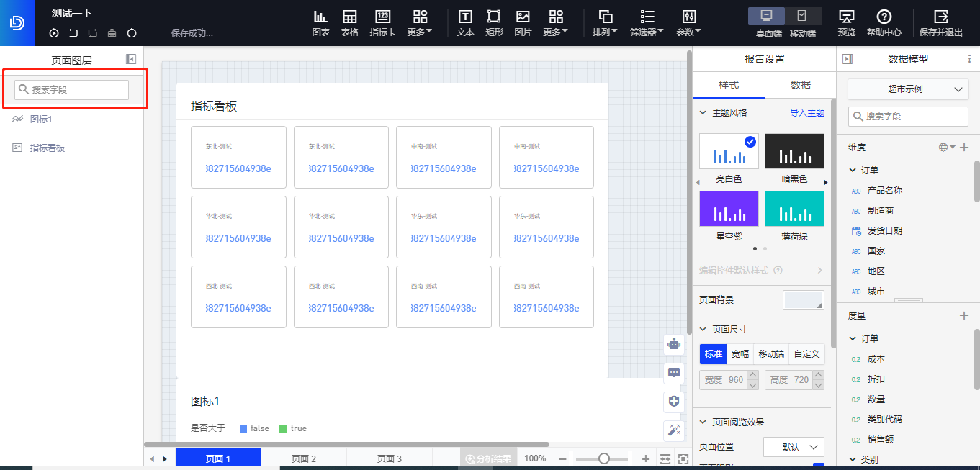Pick the 页面背景 color swatch
The image size is (980, 470).
[803, 300]
